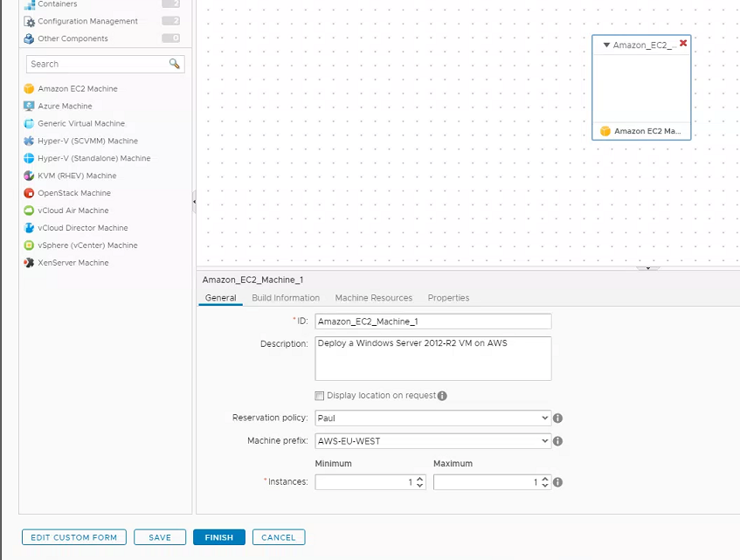Click info icon next to Machine prefix
The width and height of the screenshot is (740, 560).
557,441
